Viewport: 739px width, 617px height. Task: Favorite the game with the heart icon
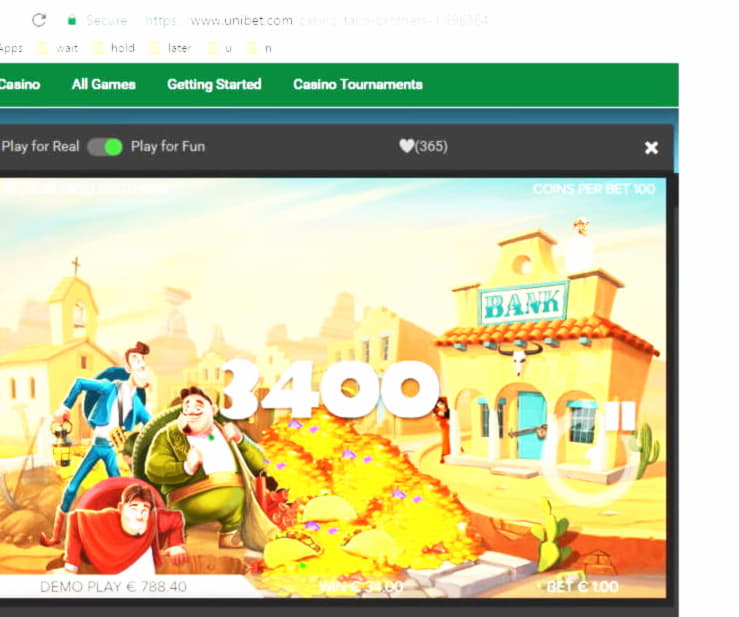(x=407, y=146)
